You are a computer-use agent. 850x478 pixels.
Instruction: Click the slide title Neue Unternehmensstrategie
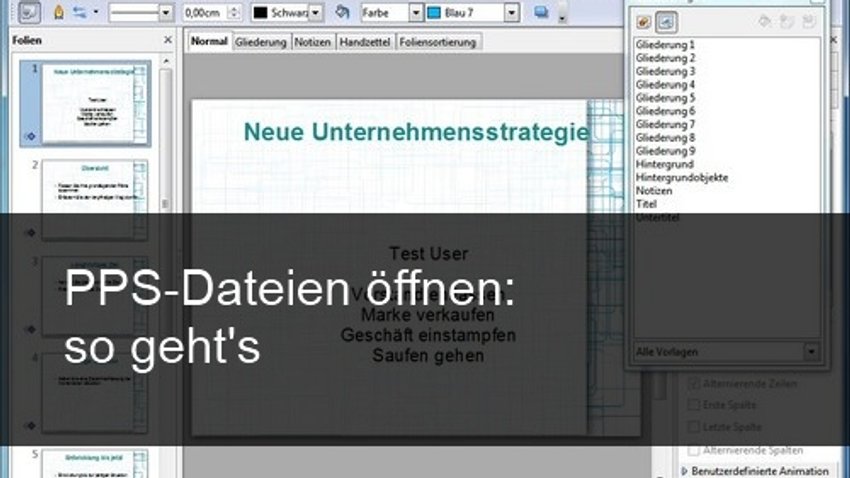click(416, 132)
